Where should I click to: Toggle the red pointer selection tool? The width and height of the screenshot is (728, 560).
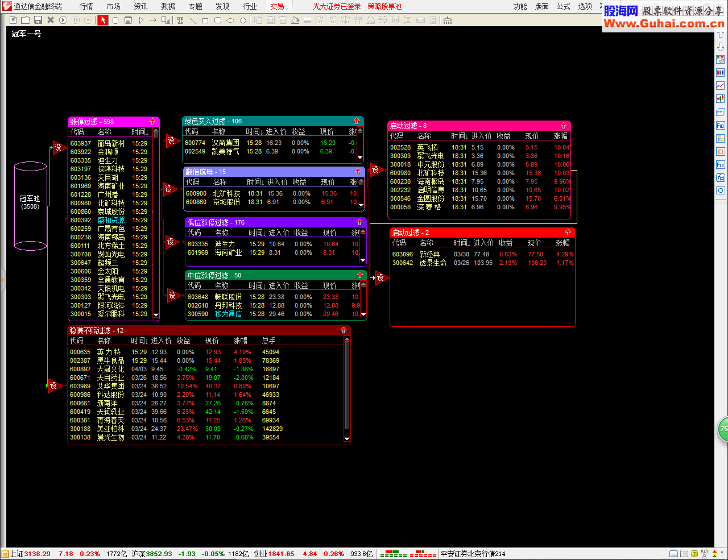click(102, 20)
